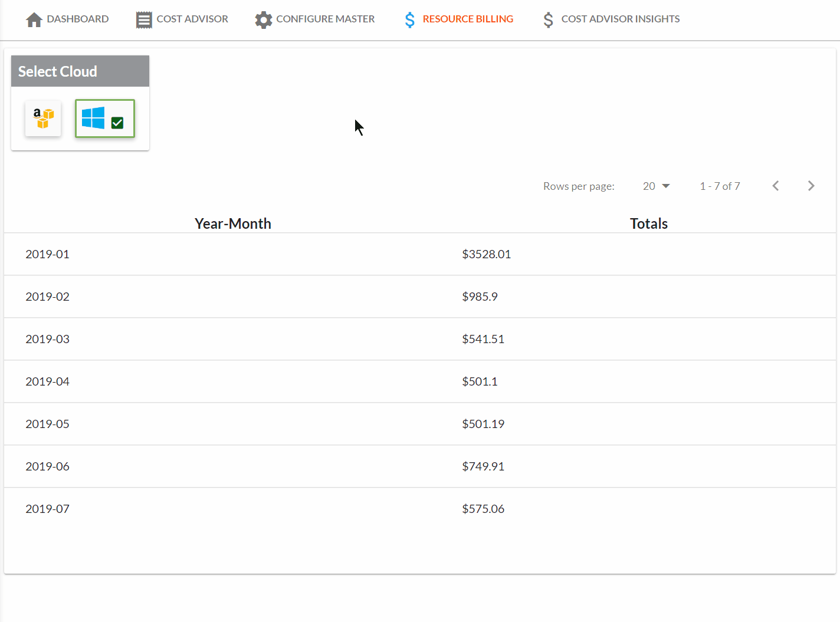Toggle the green checkbox on Azure tile
This screenshot has width=840, height=622.
click(117, 123)
